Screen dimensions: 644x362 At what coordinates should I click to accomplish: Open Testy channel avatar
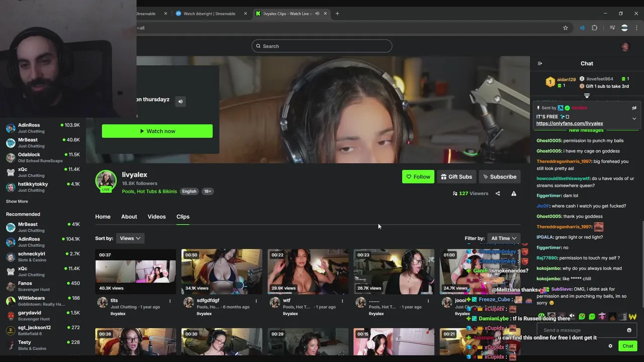point(11,345)
